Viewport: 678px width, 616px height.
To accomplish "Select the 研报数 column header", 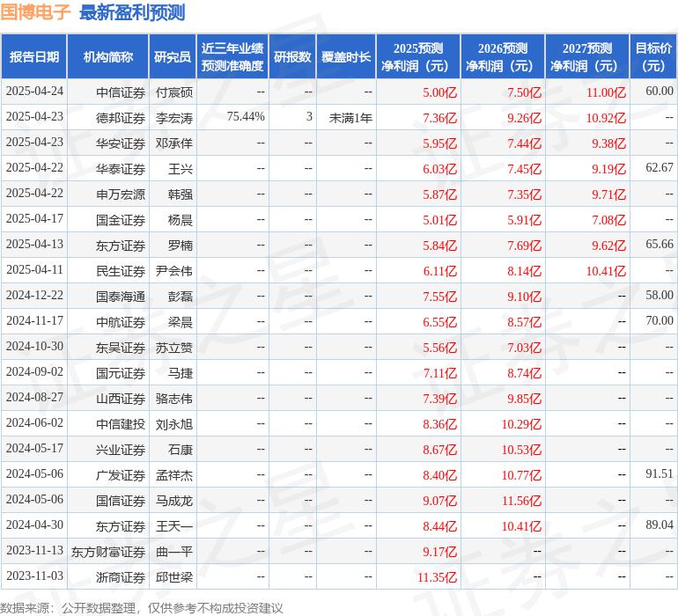I will click(x=292, y=57).
